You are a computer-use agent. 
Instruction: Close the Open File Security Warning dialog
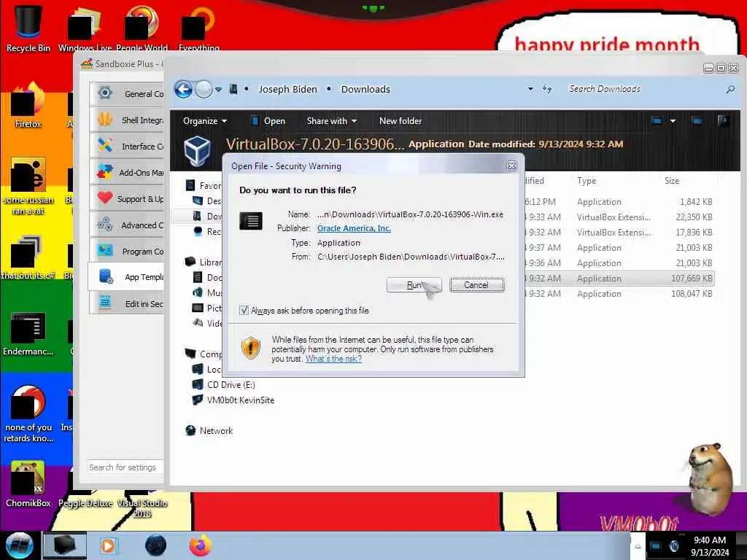[x=511, y=166]
